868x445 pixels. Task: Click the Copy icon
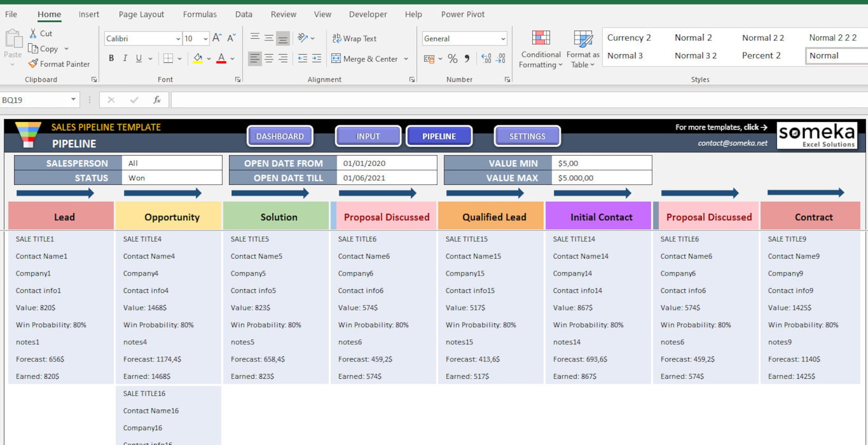[x=33, y=49]
